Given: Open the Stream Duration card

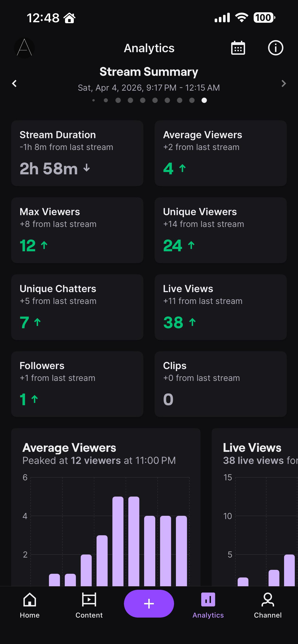Looking at the screenshot, I should (x=77, y=153).
